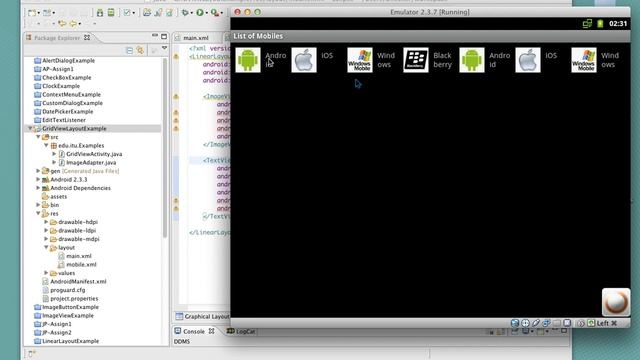Click the emulator pen icon in bottom bar
Viewport: 640px width, 360px height.
click(x=536, y=323)
